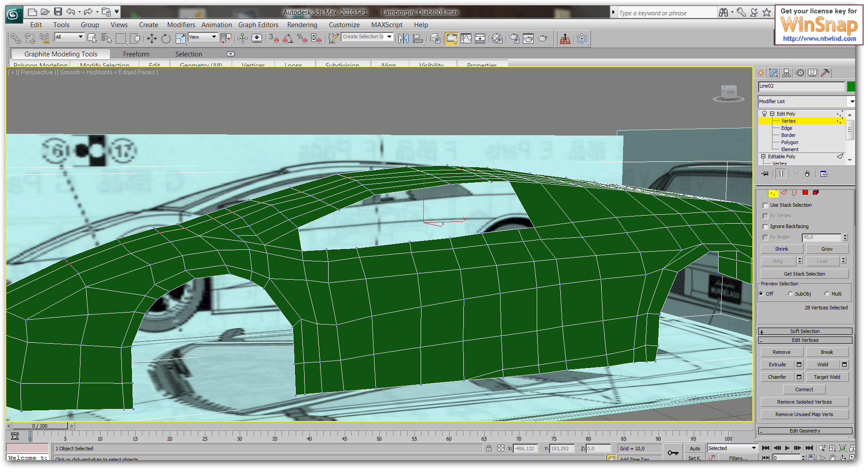Check the Ignore Backfacing option

(x=765, y=227)
